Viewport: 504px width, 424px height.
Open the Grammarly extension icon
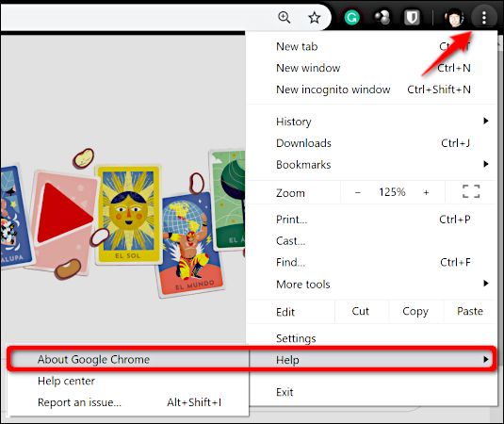click(352, 17)
